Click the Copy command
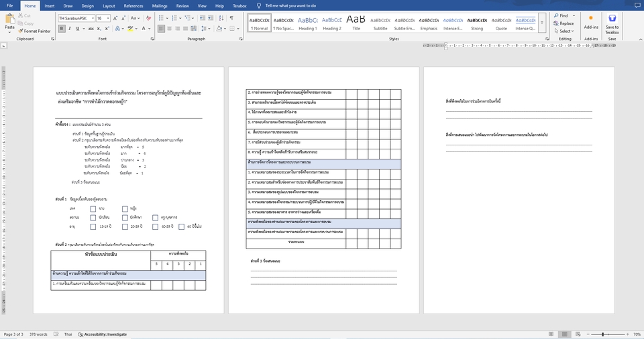This screenshot has height=339, width=644. (x=25, y=23)
